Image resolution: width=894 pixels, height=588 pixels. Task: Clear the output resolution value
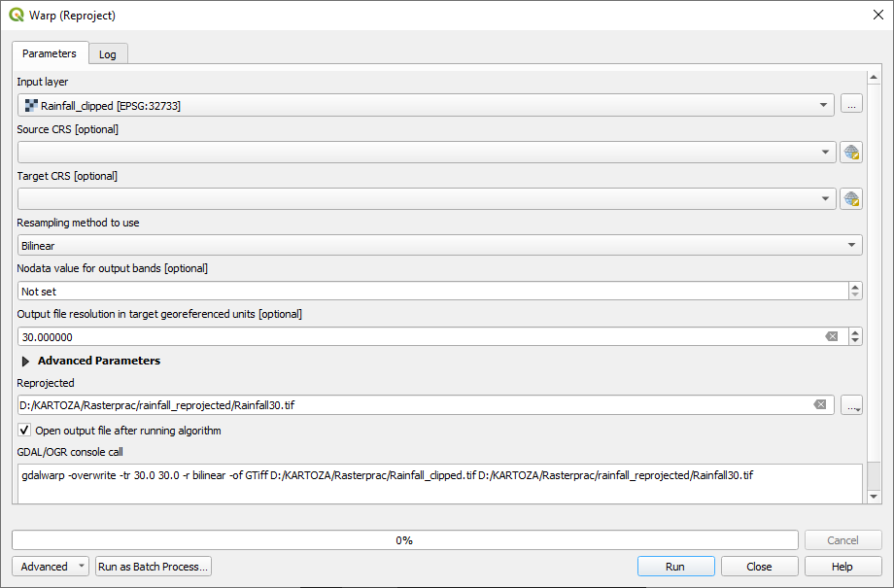point(832,337)
